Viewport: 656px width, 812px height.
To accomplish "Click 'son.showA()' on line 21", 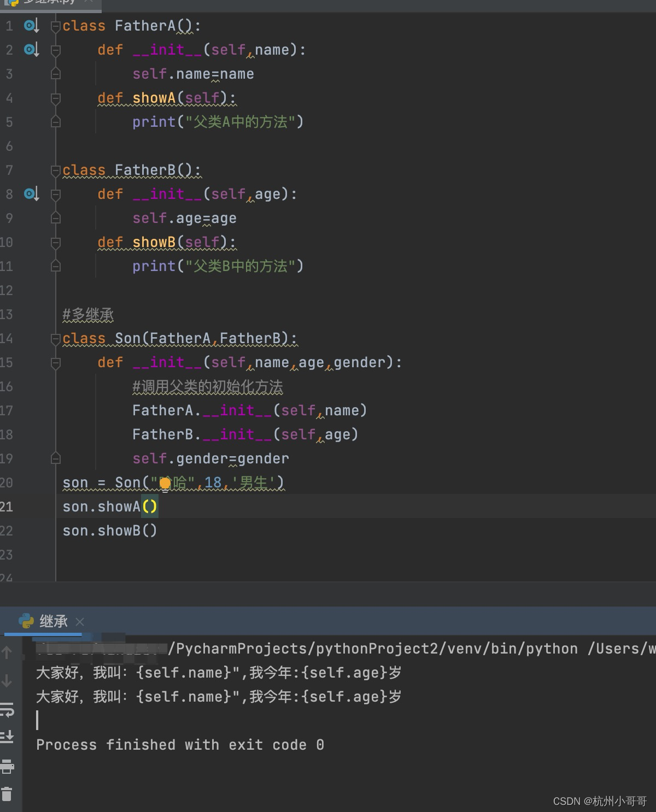I will coord(110,507).
